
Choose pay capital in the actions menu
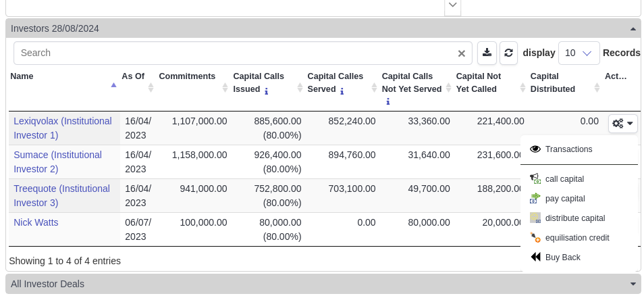click(564, 199)
